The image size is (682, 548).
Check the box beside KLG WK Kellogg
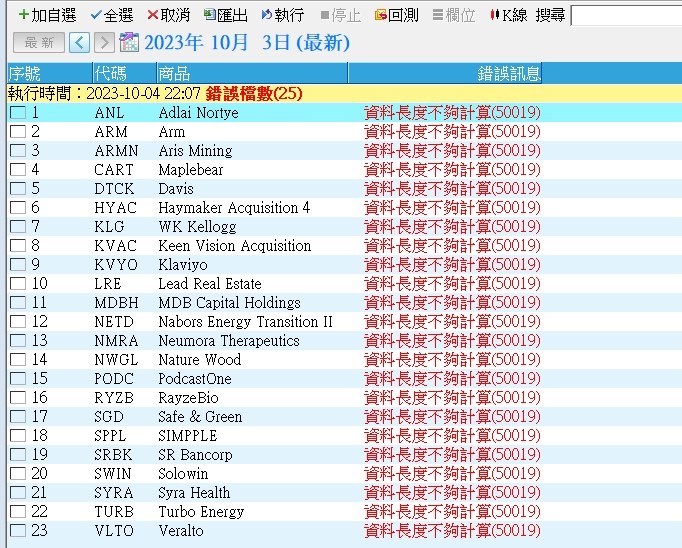tap(18, 227)
